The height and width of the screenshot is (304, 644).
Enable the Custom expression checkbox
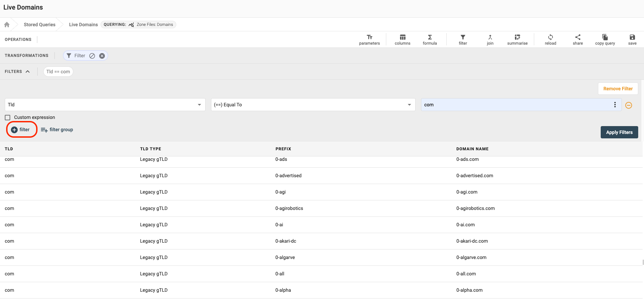(8, 118)
